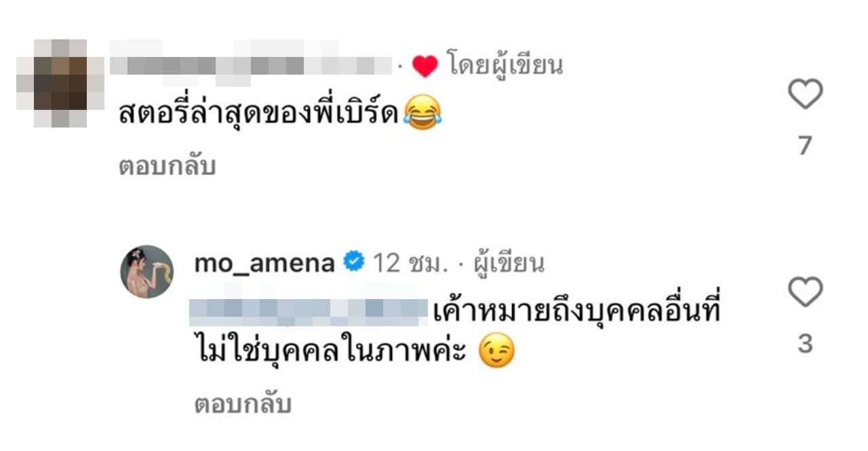The height and width of the screenshot is (451, 868).
Task: View the 7 likes count on first comment
Action: 805,146
